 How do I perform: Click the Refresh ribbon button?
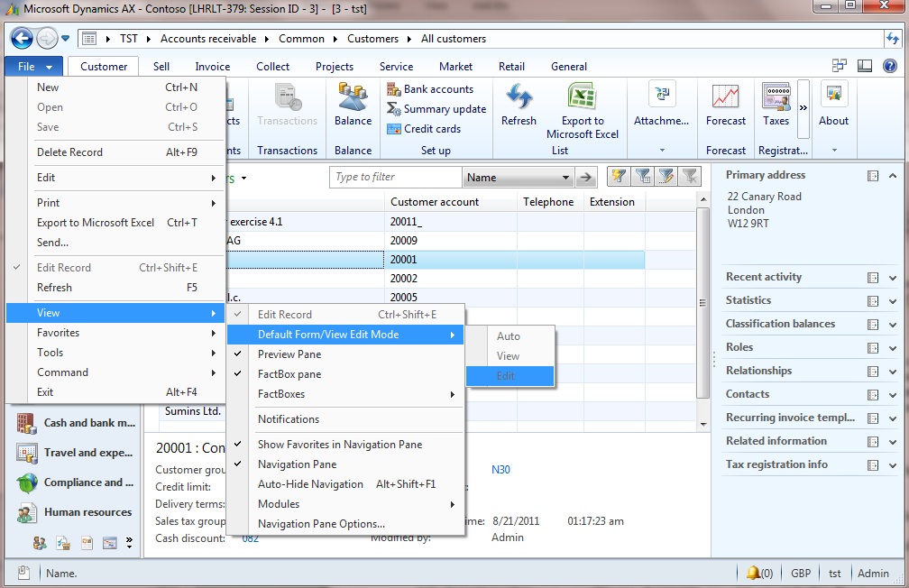519,105
